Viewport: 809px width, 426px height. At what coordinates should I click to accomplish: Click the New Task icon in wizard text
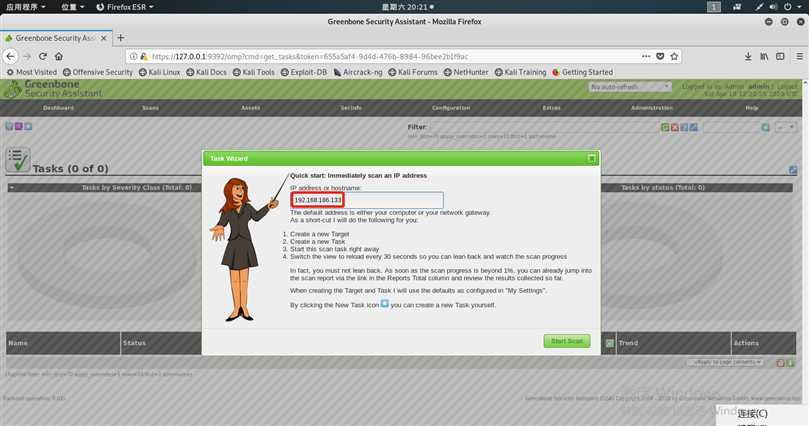[x=384, y=304]
